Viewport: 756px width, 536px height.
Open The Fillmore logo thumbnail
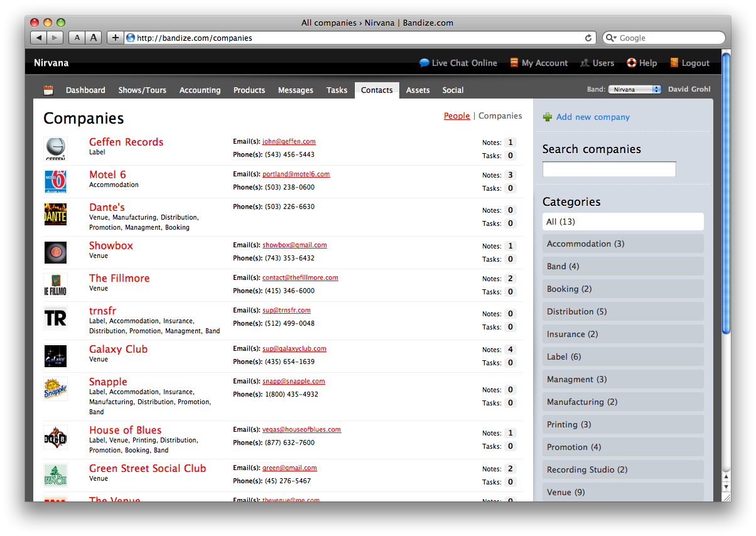click(55, 285)
